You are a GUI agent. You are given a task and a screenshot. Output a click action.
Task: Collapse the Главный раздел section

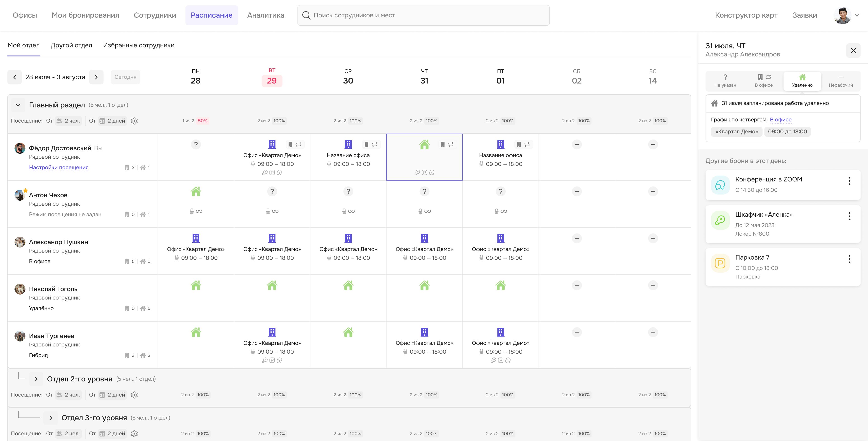(x=18, y=105)
